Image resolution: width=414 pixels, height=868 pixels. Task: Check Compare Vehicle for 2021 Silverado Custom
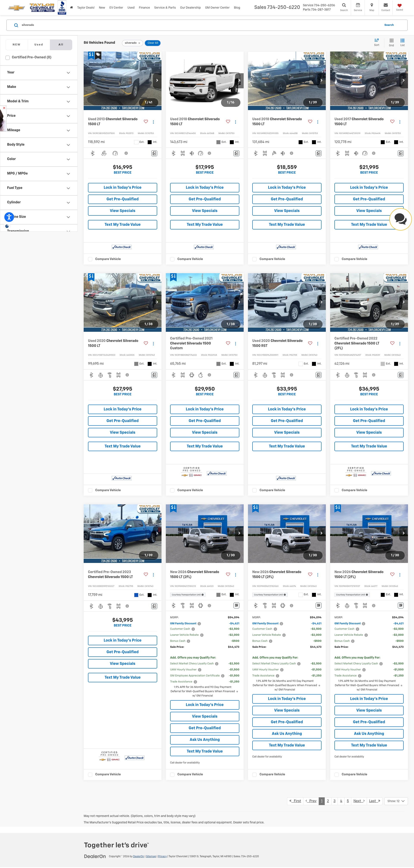172,490
